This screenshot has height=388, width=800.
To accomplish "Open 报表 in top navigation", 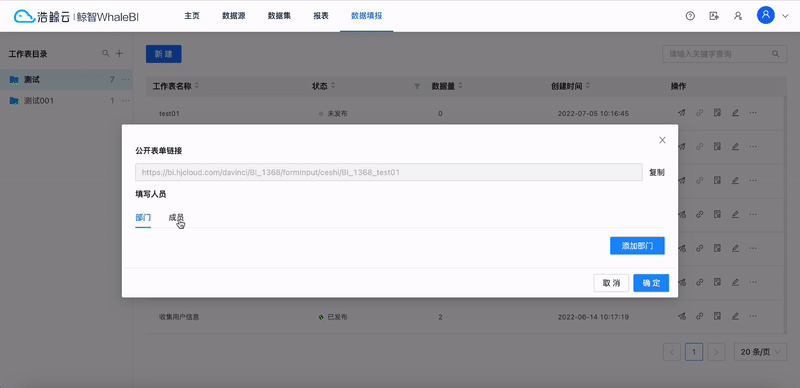I will [321, 15].
